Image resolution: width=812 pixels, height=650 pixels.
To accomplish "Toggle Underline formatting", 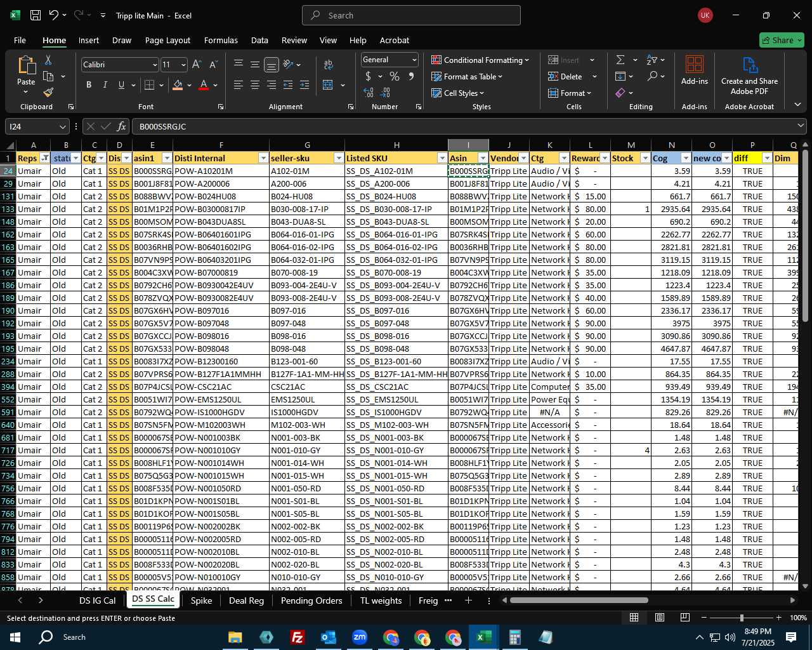I will [x=122, y=84].
